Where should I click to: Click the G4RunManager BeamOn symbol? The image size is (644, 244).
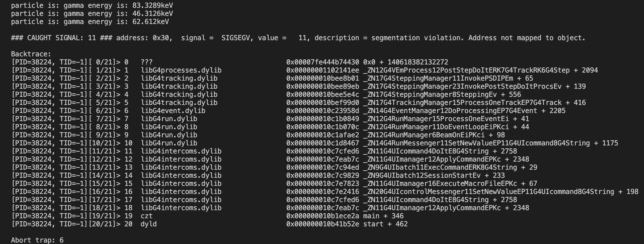[434, 135]
